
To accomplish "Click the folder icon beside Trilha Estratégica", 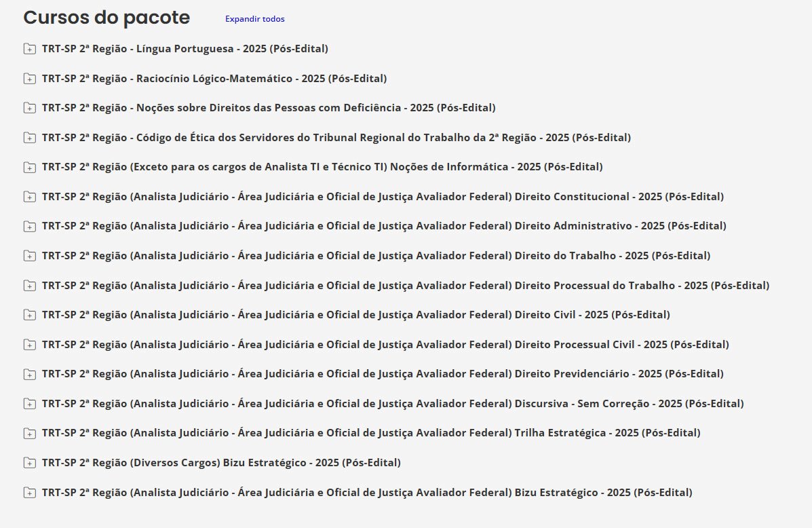I will [x=29, y=433].
